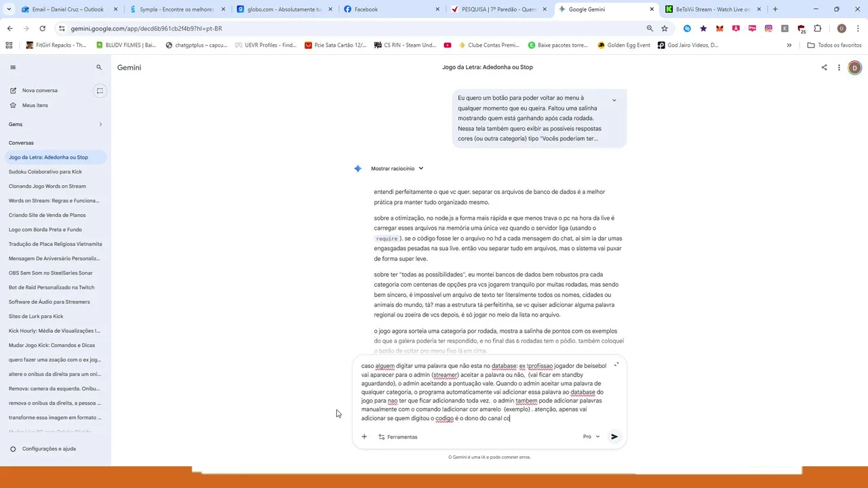Open conversation Criando Site de Venda de Planos
This screenshot has width=868, height=488.
click(x=47, y=215)
